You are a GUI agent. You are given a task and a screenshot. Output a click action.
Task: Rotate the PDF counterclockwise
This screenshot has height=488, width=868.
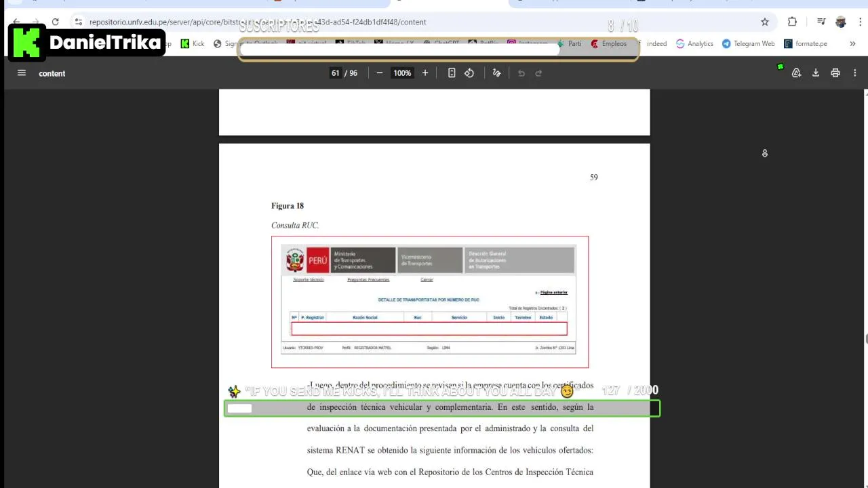point(469,73)
